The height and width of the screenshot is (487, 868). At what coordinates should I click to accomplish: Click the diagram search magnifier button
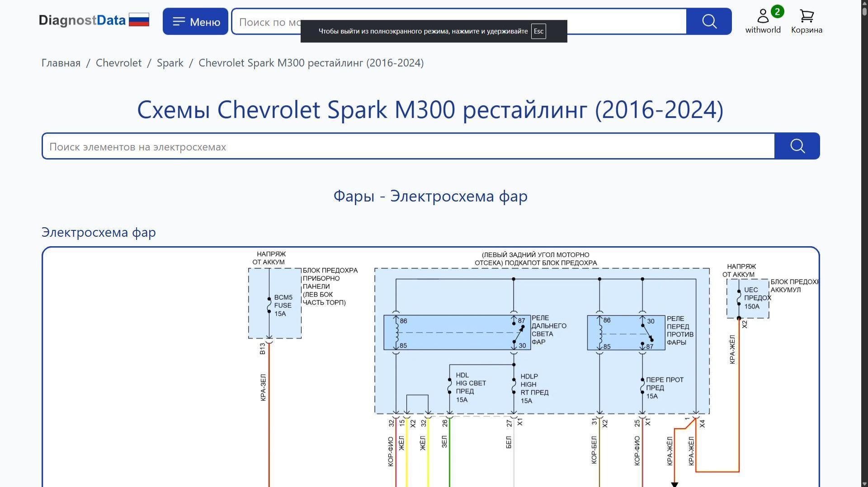coord(797,146)
